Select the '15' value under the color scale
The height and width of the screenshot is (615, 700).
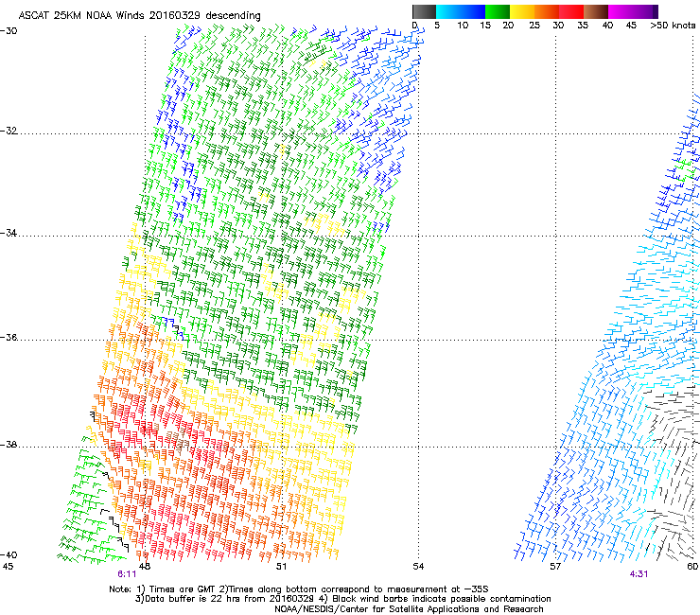coord(485,26)
